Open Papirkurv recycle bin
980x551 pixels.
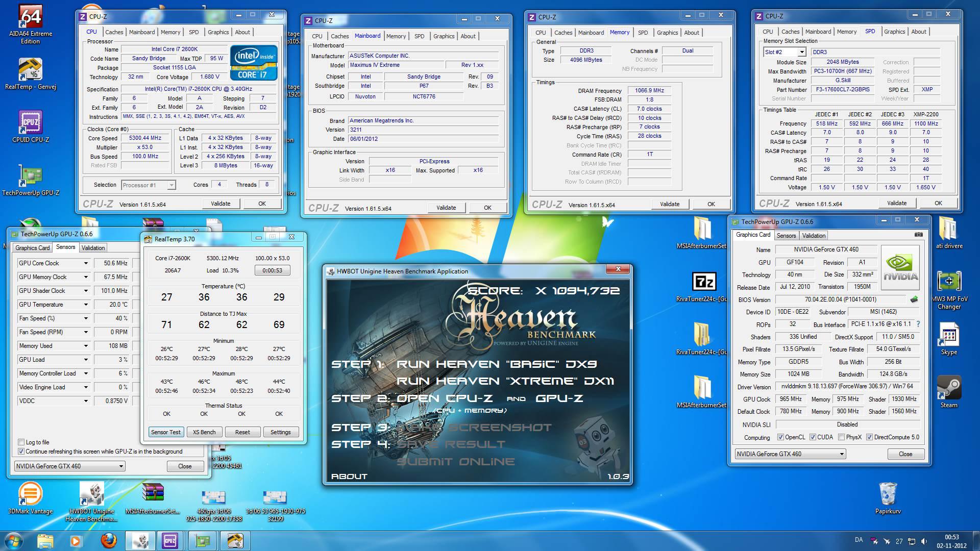pos(888,498)
